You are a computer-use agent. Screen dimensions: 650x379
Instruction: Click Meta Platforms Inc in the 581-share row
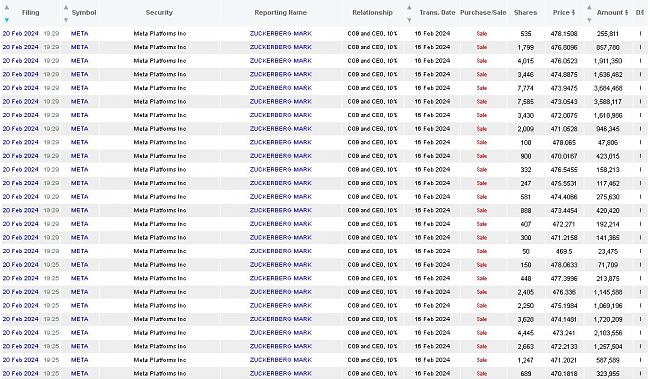tap(160, 197)
